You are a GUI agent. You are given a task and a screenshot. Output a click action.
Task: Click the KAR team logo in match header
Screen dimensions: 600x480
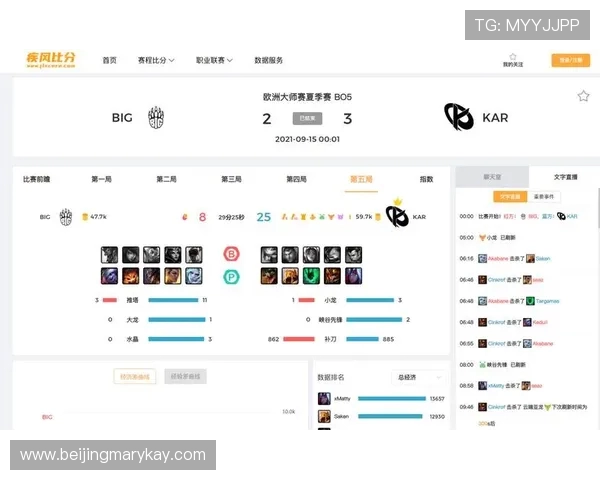click(458, 117)
